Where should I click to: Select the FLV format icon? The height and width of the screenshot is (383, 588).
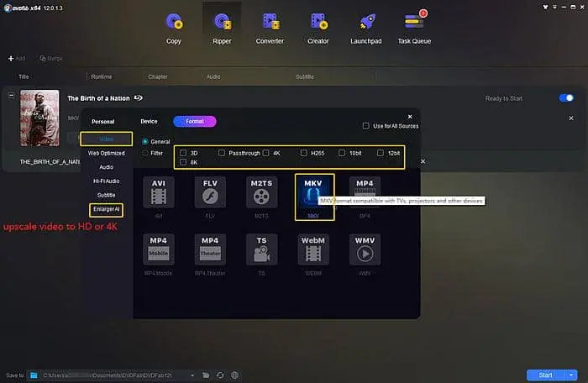210,192
